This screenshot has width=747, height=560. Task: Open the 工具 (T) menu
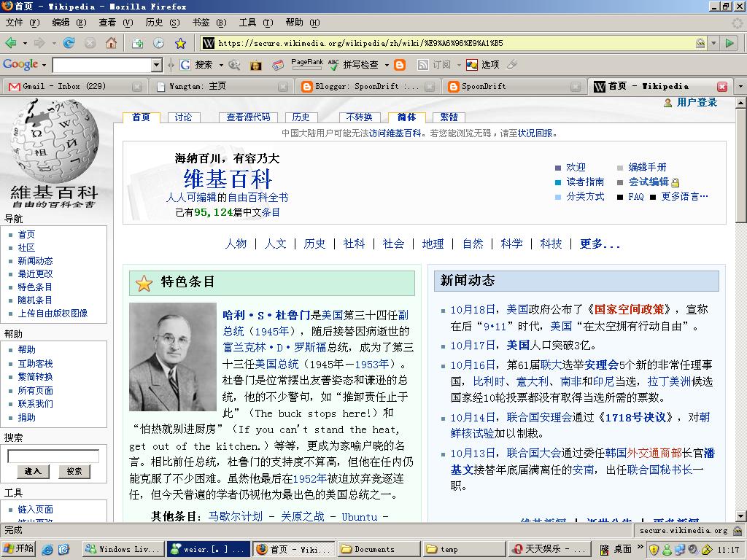(256, 23)
